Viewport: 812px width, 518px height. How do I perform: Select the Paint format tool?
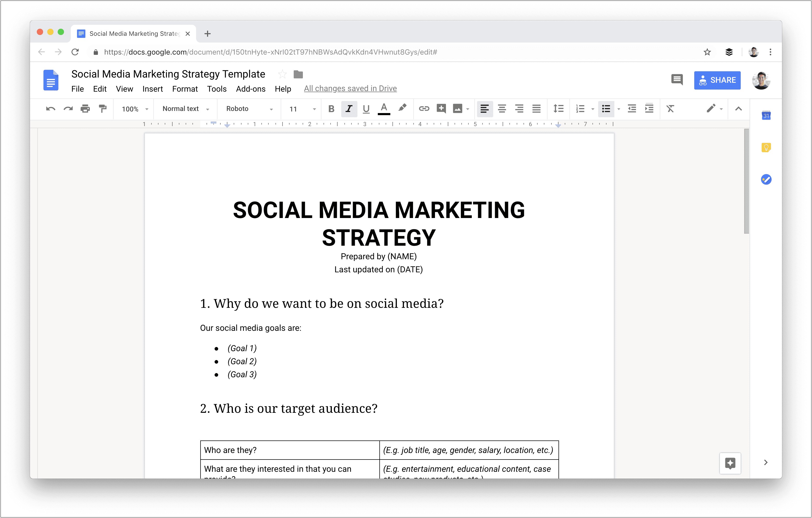[103, 109]
